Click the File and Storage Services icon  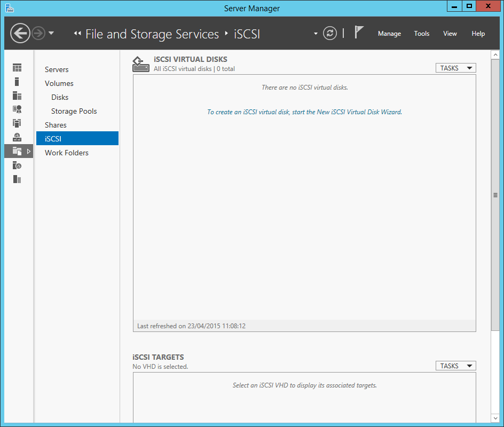point(17,152)
